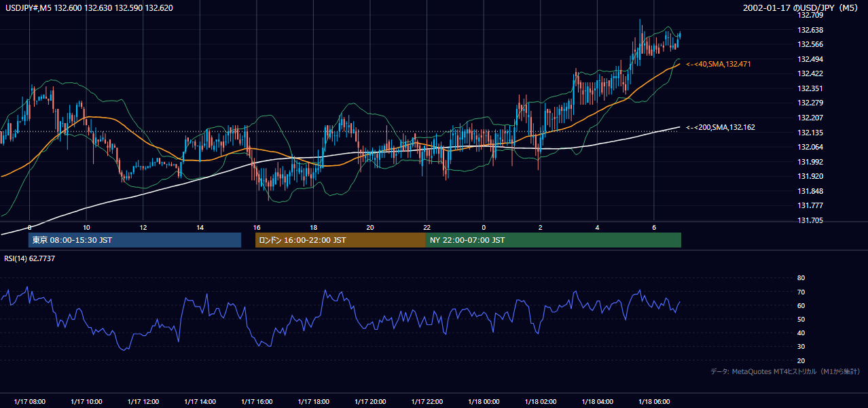Click bottom time label 1/17 16:00

coord(257,402)
